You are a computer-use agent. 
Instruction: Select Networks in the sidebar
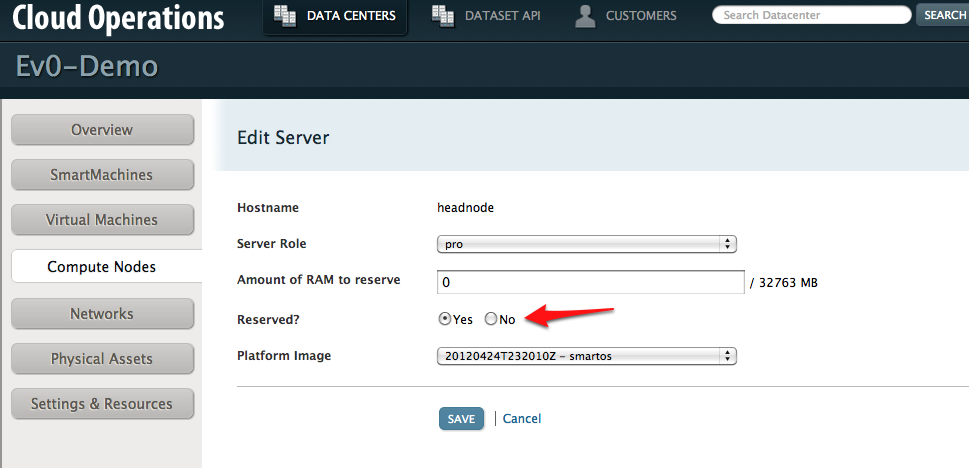102,314
